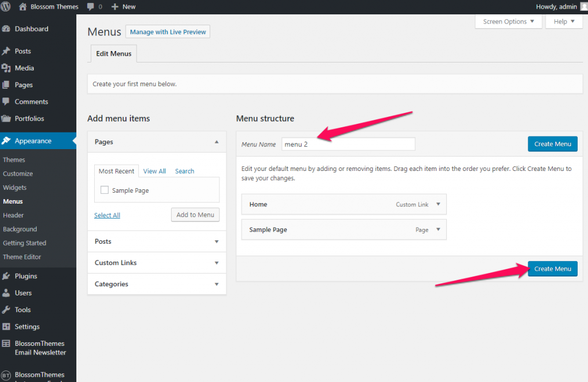Click the WordPress logo in the admin bar
The width and height of the screenshot is (588, 382).
click(6, 6)
